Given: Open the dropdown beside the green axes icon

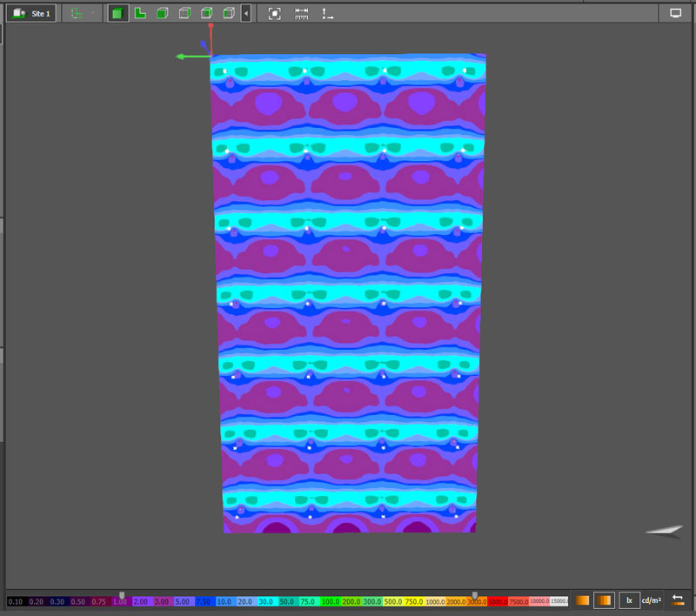Looking at the screenshot, I should [91, 13].
